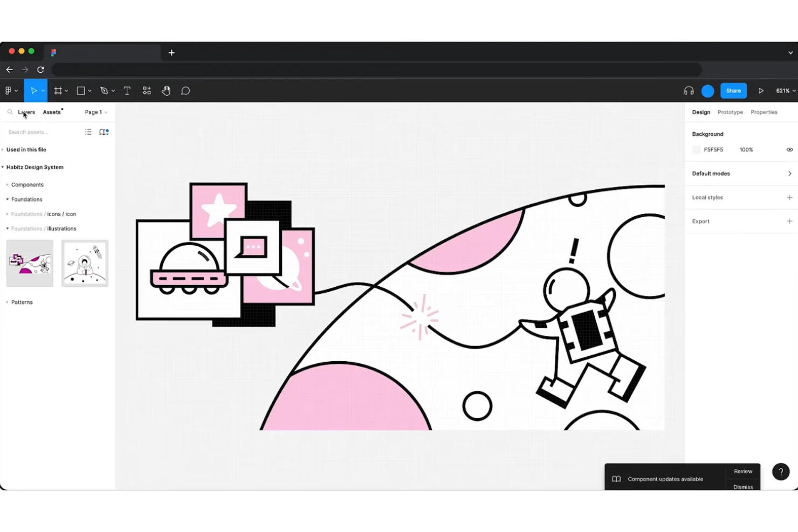Open Page 1 page selector
This screenshot has width=798, height=532.
pos(96,112)
